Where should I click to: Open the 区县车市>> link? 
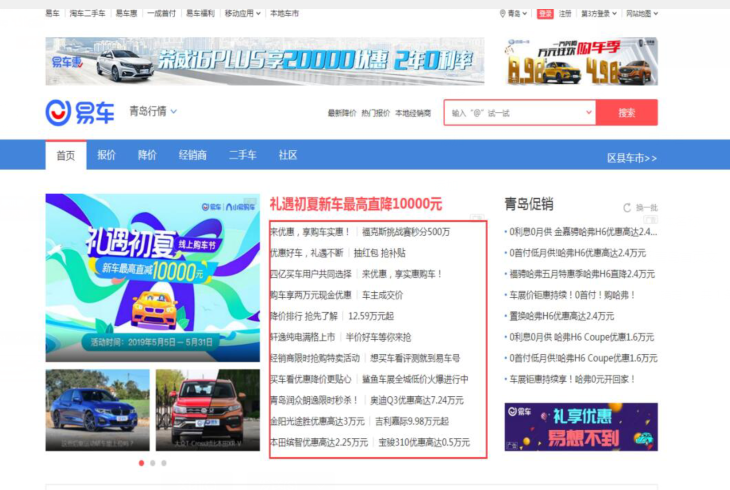click(x=632, y=158)
